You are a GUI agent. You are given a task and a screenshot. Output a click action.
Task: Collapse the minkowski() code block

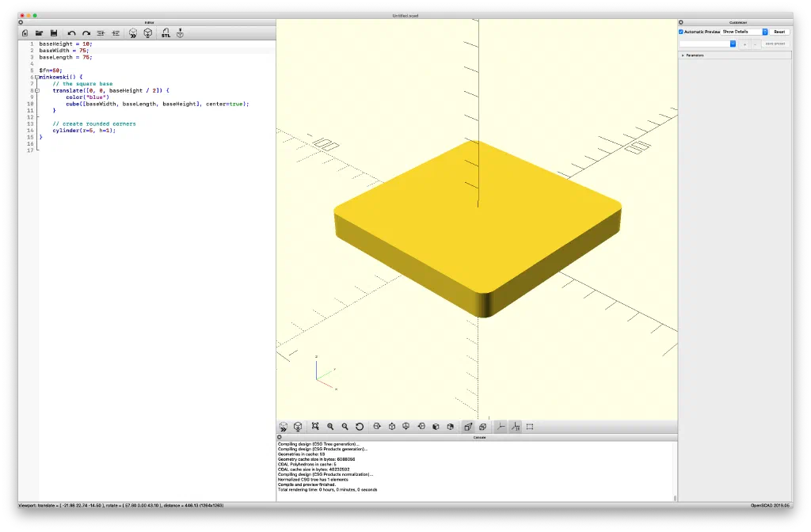[36, 77]
